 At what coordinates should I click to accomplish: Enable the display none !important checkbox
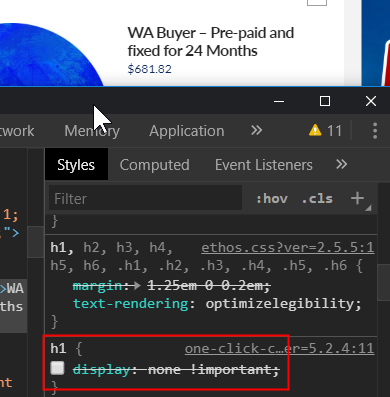point(57,368)
